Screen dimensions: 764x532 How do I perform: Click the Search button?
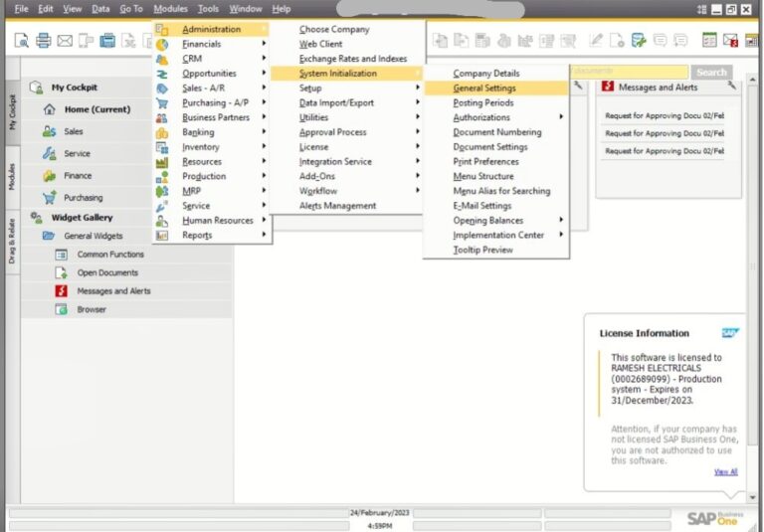tap(711, 73)
